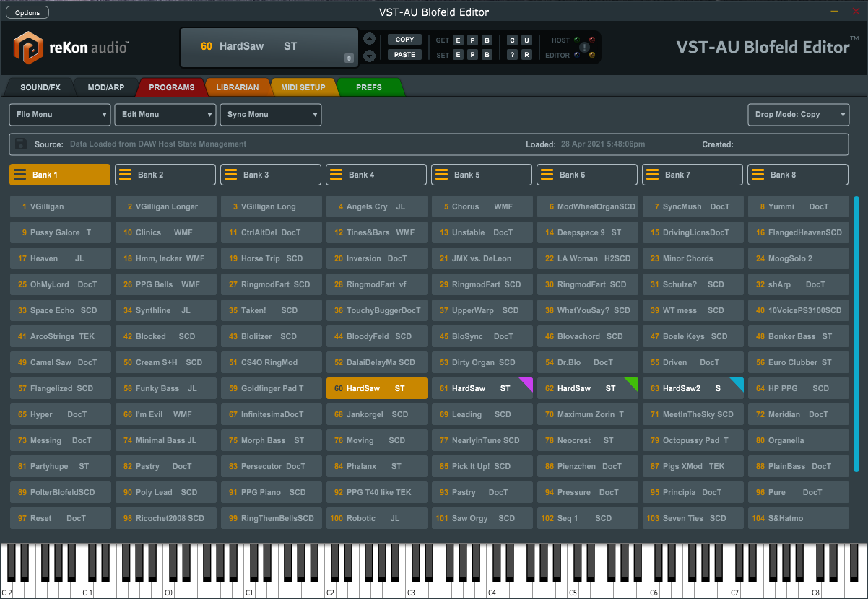This screenshot has width=868, height=599.
Task: Select program 79 Octopussy Pad T
Action: point(693,440)
